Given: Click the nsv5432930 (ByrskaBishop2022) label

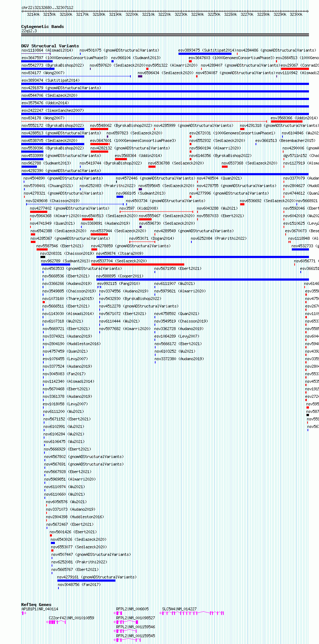Looking at the screenshot, I should click(130, 299).
